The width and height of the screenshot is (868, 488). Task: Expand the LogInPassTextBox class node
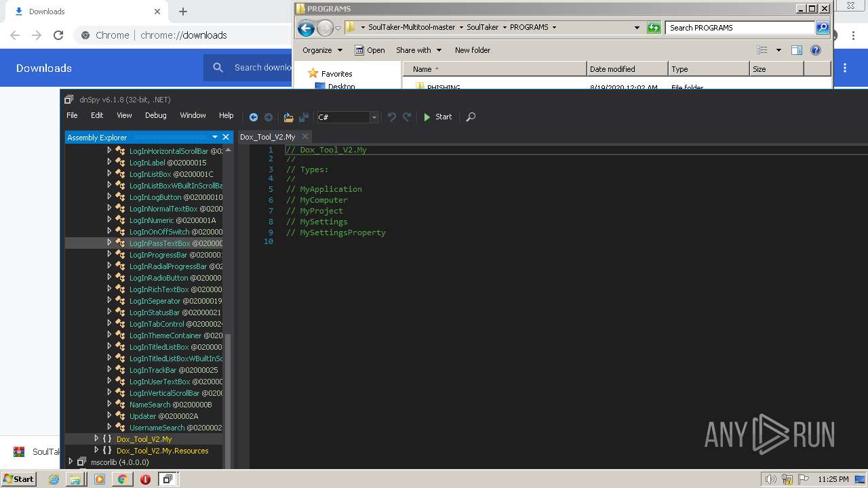[109, 243]
